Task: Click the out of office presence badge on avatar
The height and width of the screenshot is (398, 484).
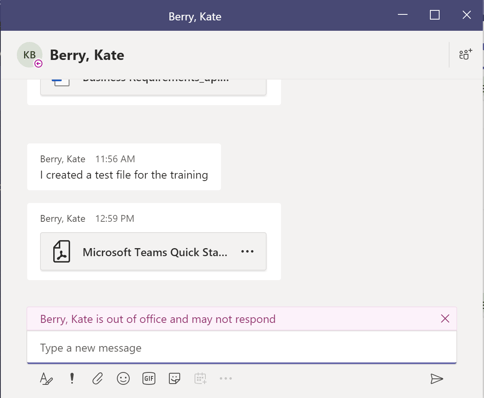Action: [x=38, y=63]
